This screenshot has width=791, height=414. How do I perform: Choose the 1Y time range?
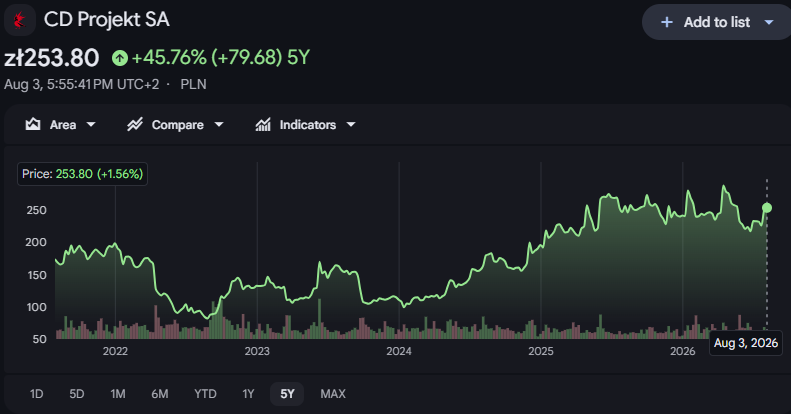(248, 394)
